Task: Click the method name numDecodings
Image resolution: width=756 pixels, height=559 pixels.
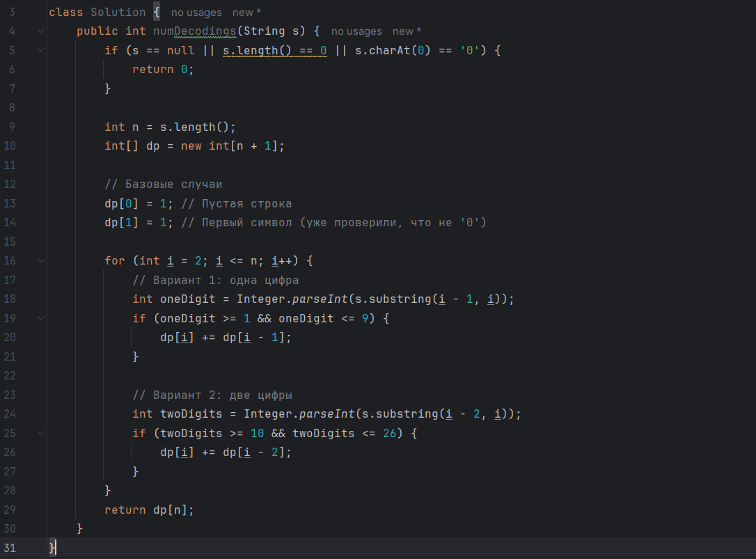Action: pyautogui.click(x=195, y=31)
